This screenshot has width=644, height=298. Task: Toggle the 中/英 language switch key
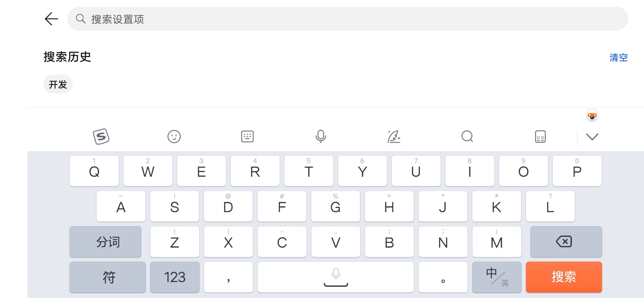point(497,277)
